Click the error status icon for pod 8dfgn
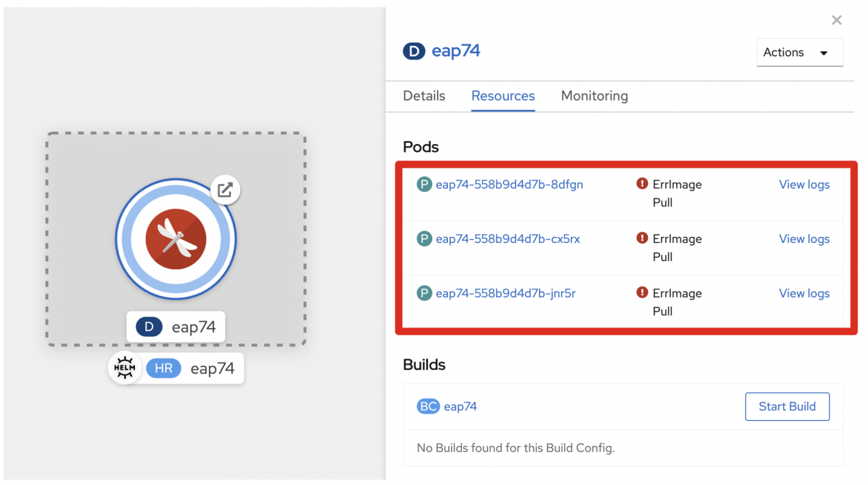Screen dimensions: 868x485 [642, 184]
